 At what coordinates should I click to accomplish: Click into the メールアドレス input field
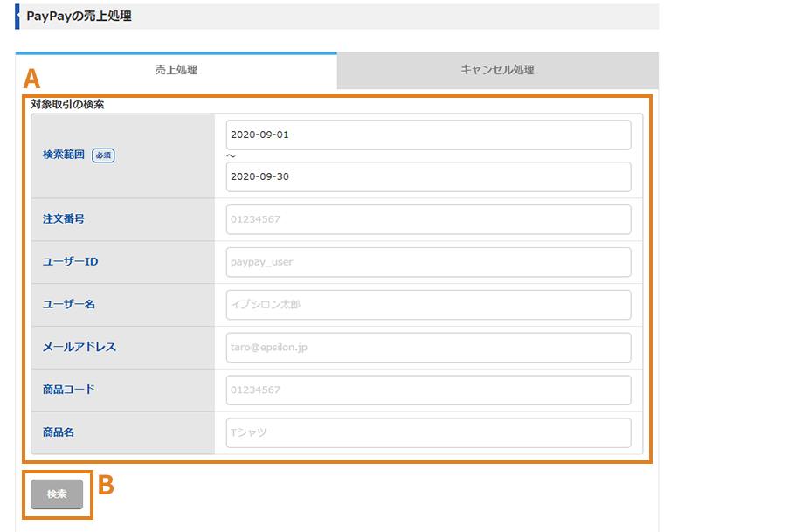428,348
